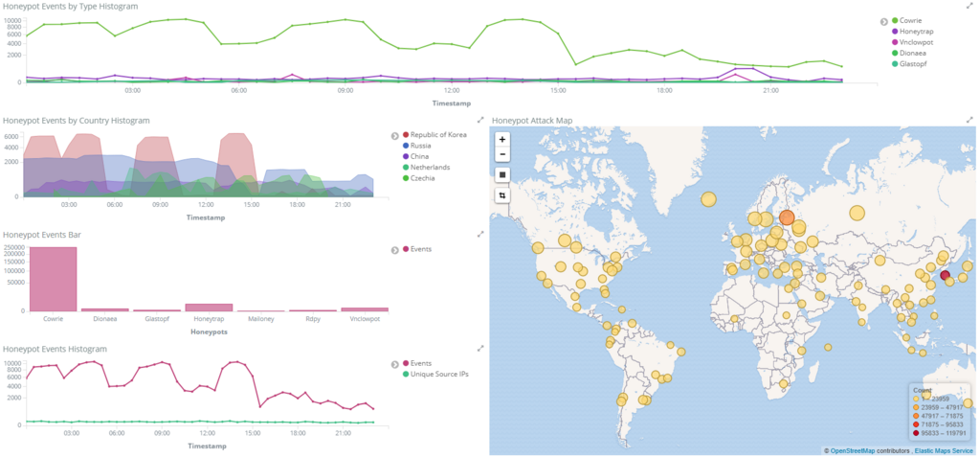Image resolution: width=980 pixels, height=457 pixels.
Task: Expand the Events by Country Histogram panel
Action: (480, 120)
